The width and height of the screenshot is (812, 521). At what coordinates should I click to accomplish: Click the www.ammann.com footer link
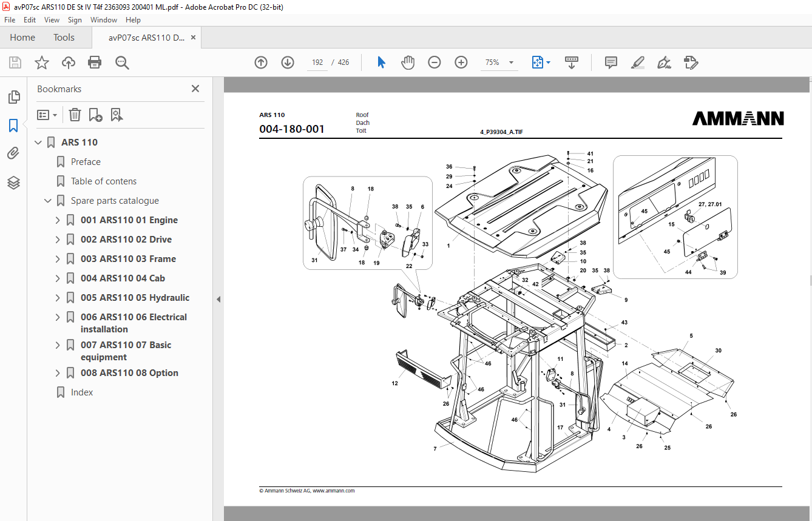333,491
